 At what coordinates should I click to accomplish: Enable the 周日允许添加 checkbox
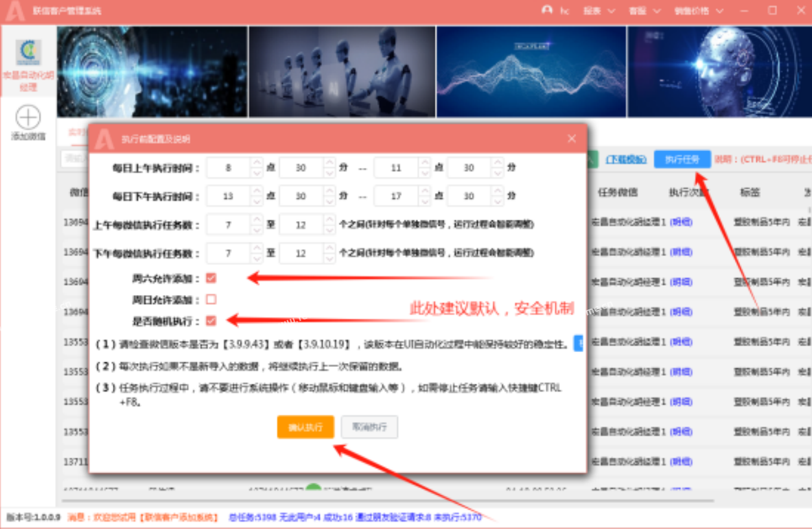211,300
